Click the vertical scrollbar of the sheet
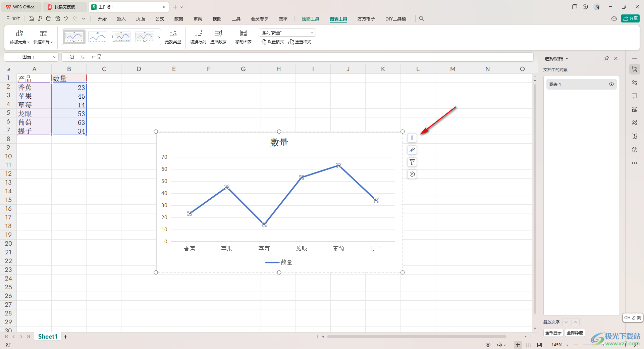644x349 pixels. coord(535,200)
